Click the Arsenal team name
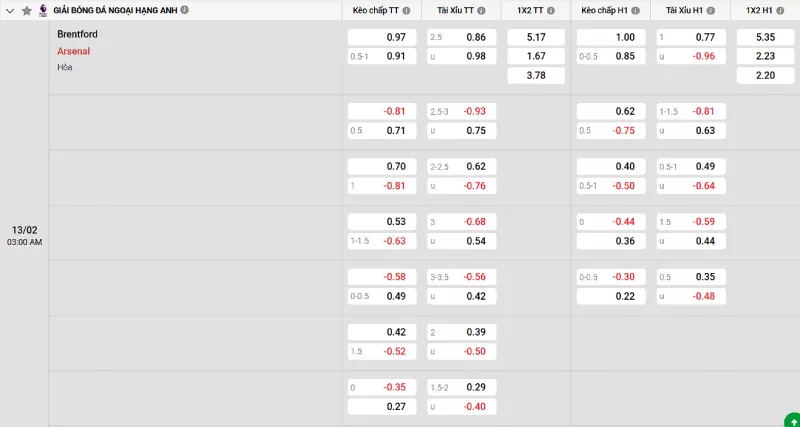This screenshot has height=427, width=800. 74,51
